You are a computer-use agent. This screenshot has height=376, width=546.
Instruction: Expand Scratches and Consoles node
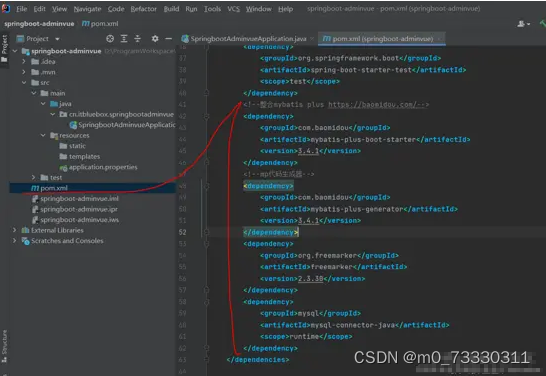point(15,241)
